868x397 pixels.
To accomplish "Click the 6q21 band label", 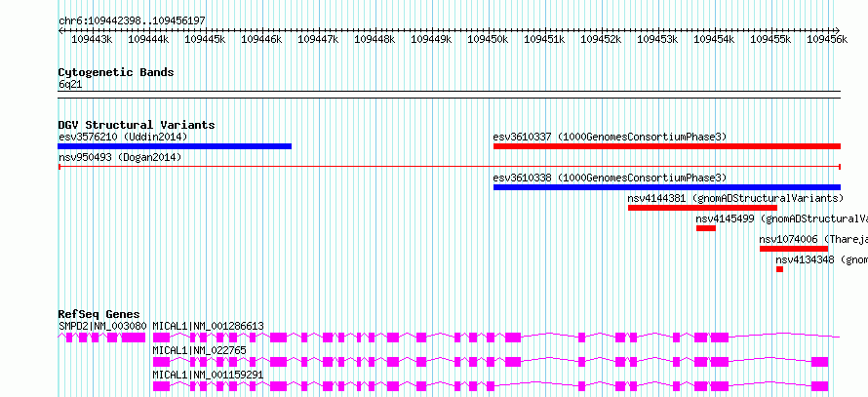I will pos(70,84).
